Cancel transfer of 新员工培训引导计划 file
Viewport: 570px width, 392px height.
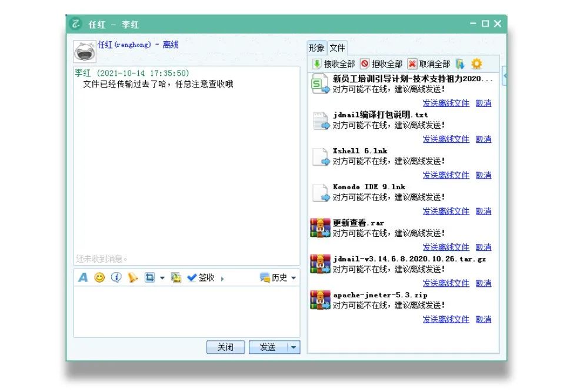point(484,103)
